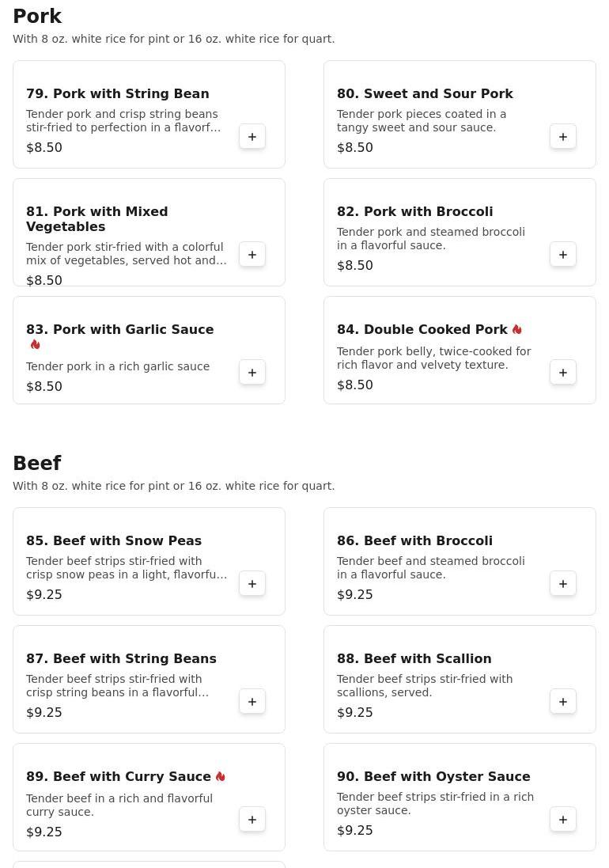Click the spicy flame icon on Garlic Sauce Pork
Viewport: 609px width, 868px height.
36,344
